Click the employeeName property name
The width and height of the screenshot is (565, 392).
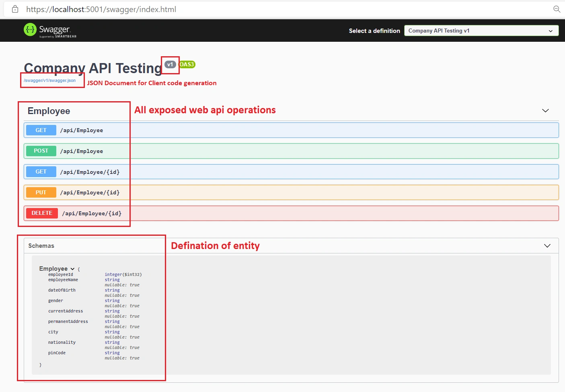pos(63,280)
